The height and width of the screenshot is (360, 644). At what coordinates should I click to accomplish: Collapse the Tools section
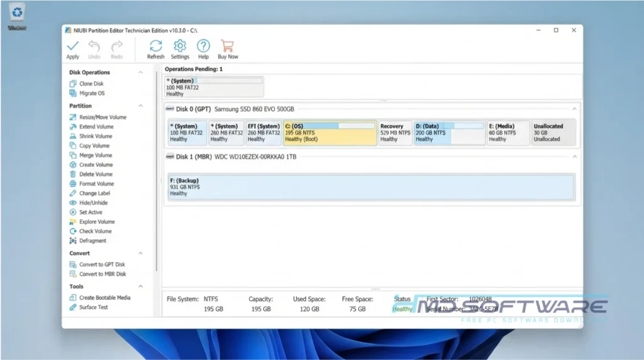[x=140, y=286]
